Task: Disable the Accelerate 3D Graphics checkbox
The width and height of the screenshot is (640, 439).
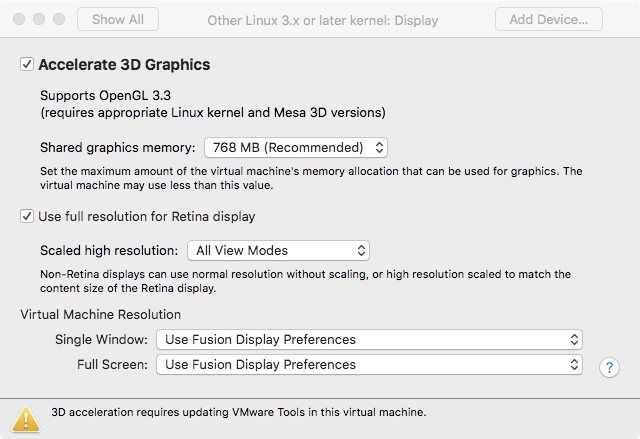Action: click(x=26, y=65)
